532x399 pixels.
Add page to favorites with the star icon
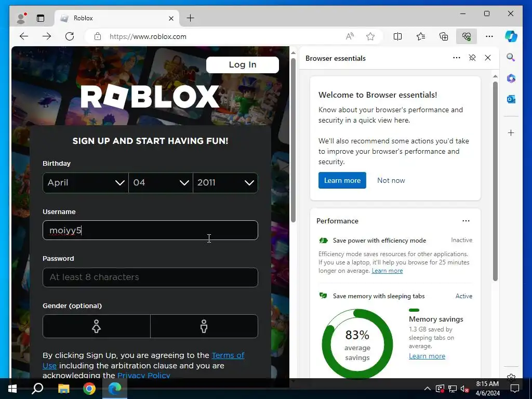tap(370, 36)
